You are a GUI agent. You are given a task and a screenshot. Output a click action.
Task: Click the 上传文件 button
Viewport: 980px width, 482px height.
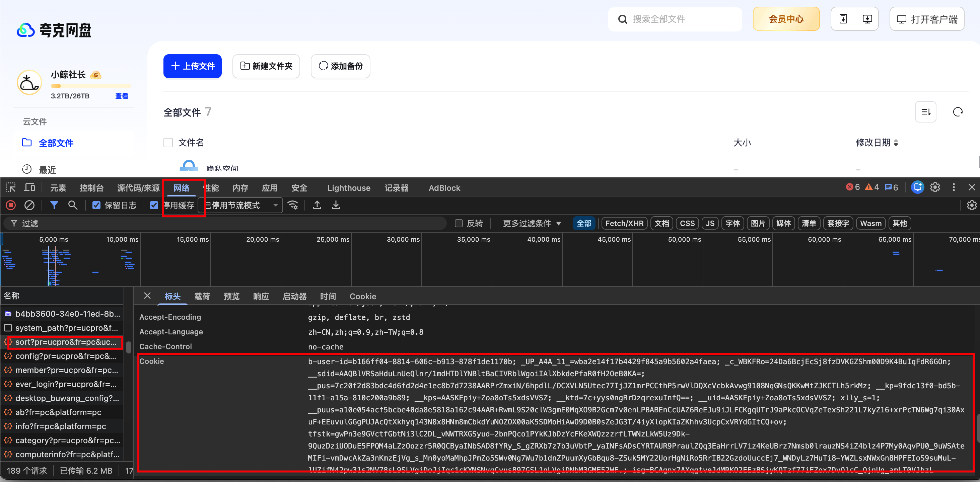click(x=193, y=66)
